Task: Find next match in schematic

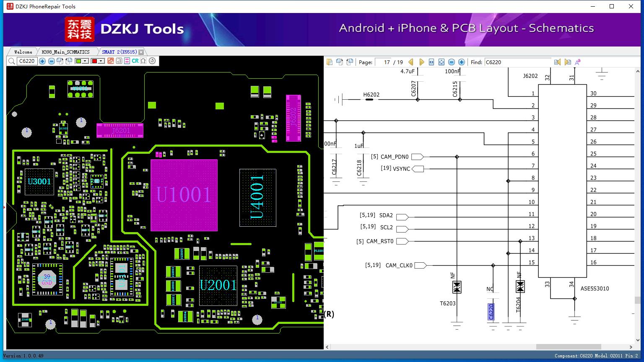Action: pos(568,62)
